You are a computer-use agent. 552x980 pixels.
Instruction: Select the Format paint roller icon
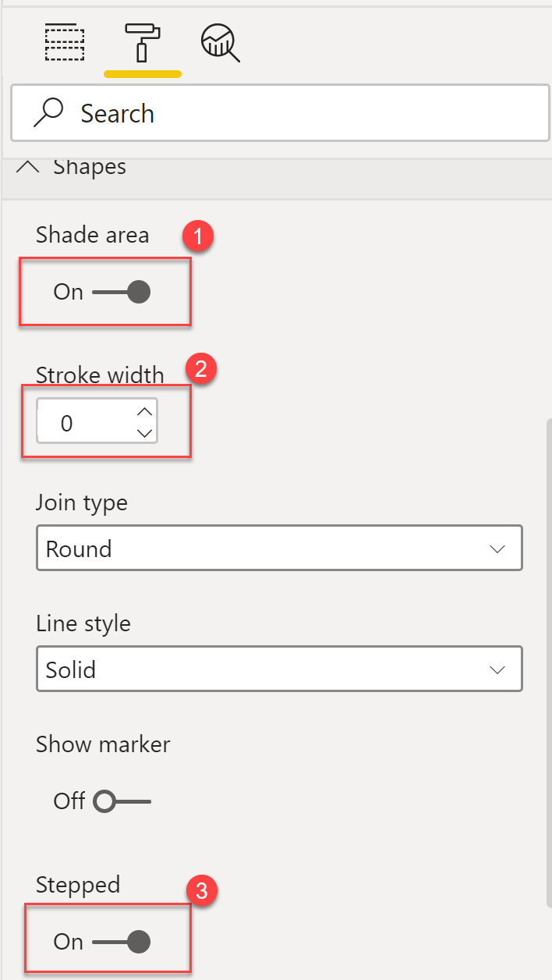coord(143,43)
